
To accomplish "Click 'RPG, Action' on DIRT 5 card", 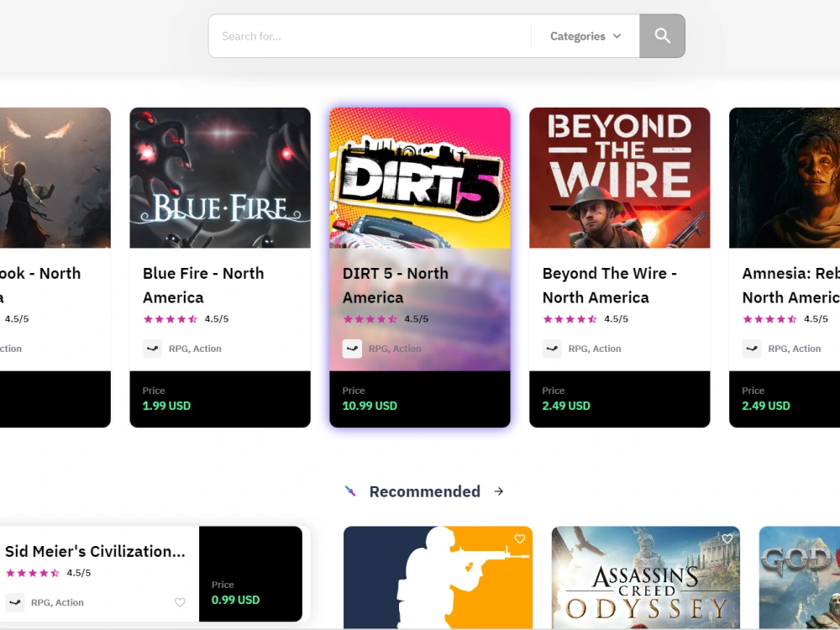I will click(395, 349).
